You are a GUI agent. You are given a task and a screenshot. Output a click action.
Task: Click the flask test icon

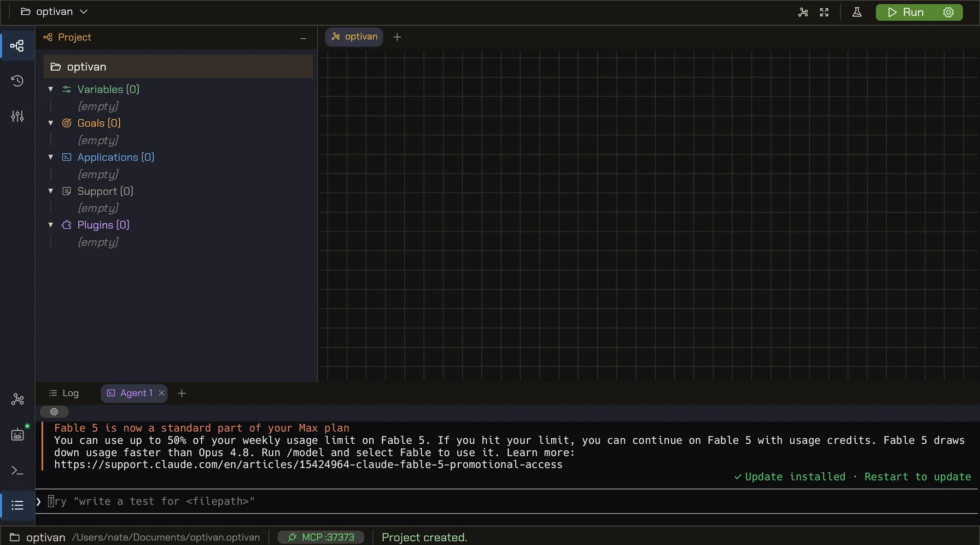point(857,12)
